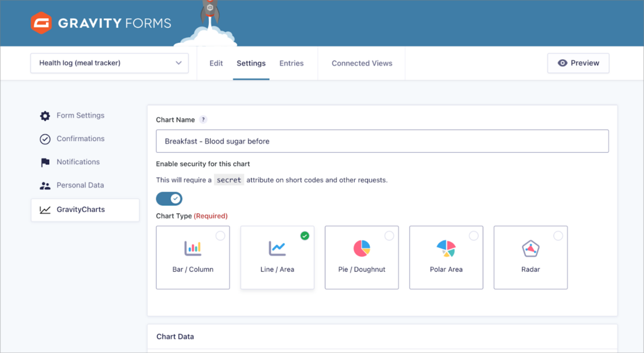Click the Gravity Forms wordmark text

click(x=114, y=23)
